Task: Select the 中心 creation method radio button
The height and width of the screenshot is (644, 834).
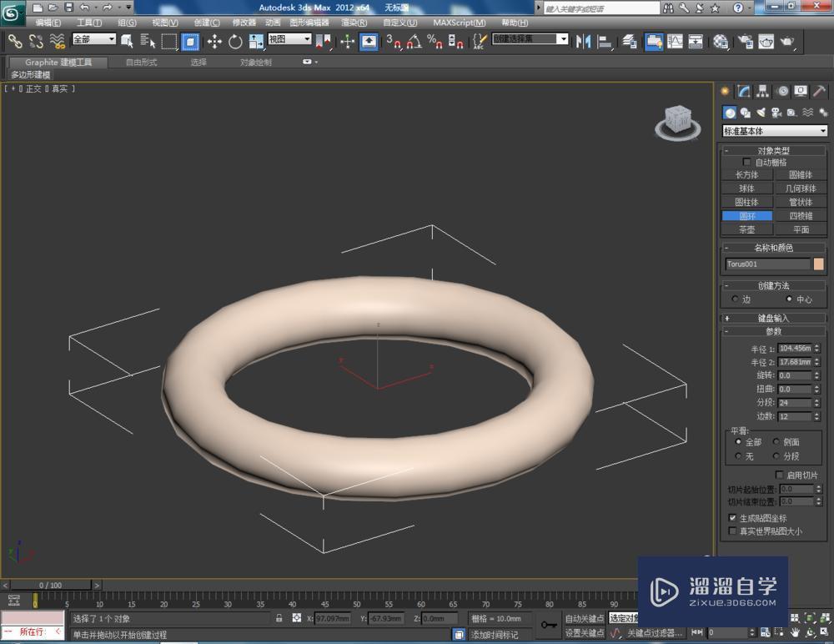Action: (788, 299)
